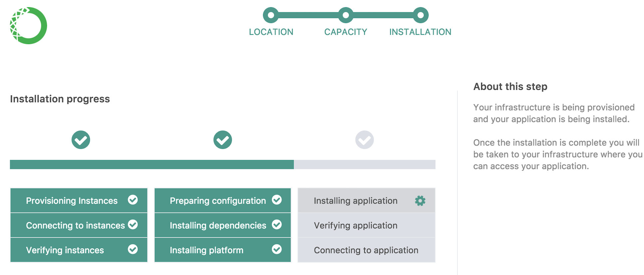Click the first green phase checkmark circle
The height and width of the screenshot is (275, 644).
pos(81,140)
